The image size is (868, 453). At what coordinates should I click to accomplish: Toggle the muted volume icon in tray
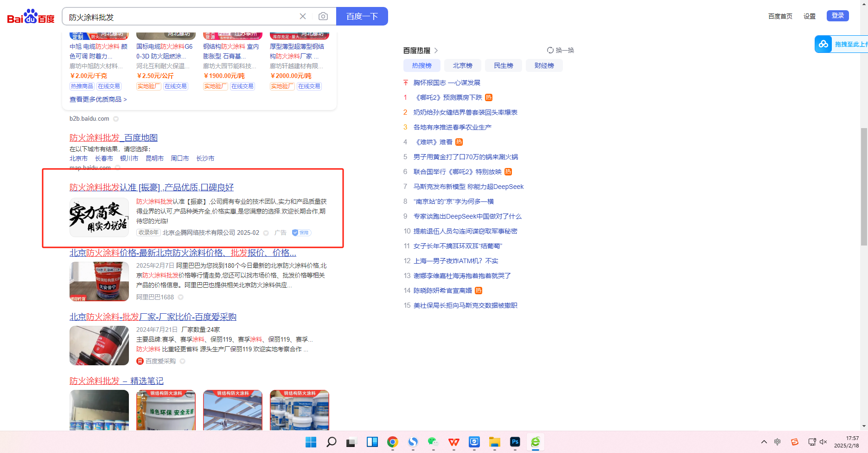pos(823,442)
